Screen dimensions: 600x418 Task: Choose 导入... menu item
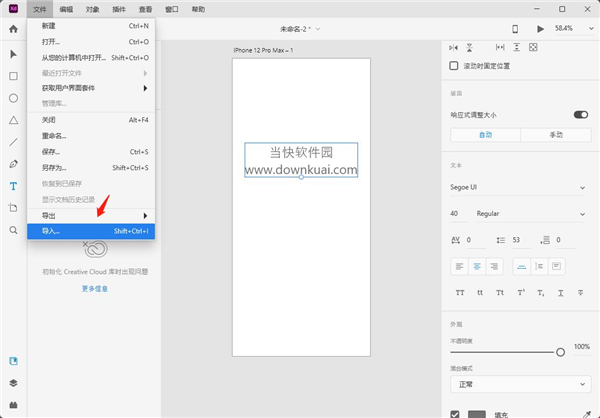coord(91,231)
